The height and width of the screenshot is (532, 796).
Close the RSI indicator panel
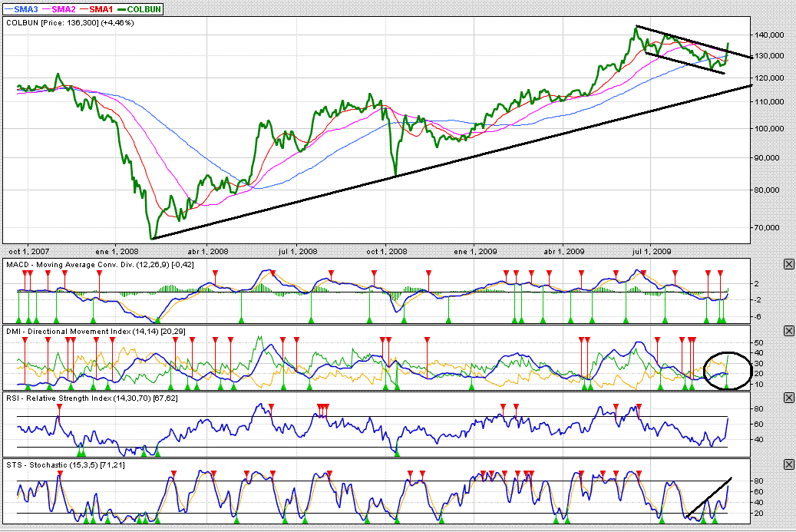(x=788, y=398)
